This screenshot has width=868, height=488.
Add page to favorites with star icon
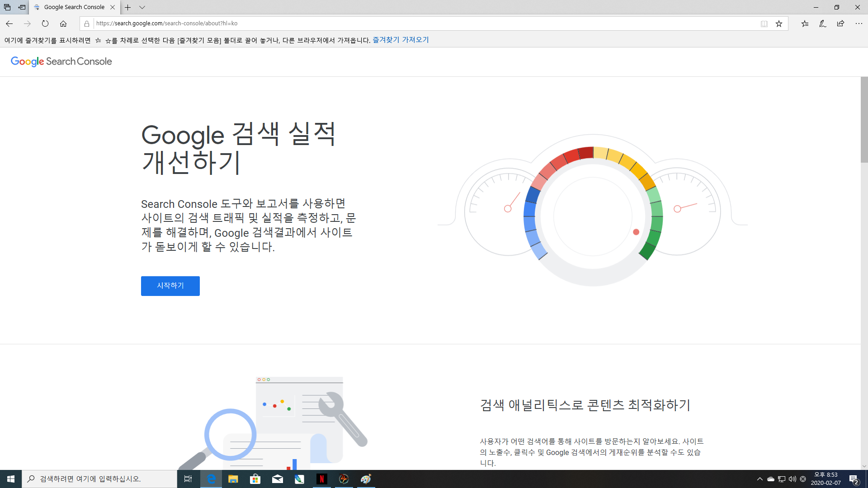[779, 23]
